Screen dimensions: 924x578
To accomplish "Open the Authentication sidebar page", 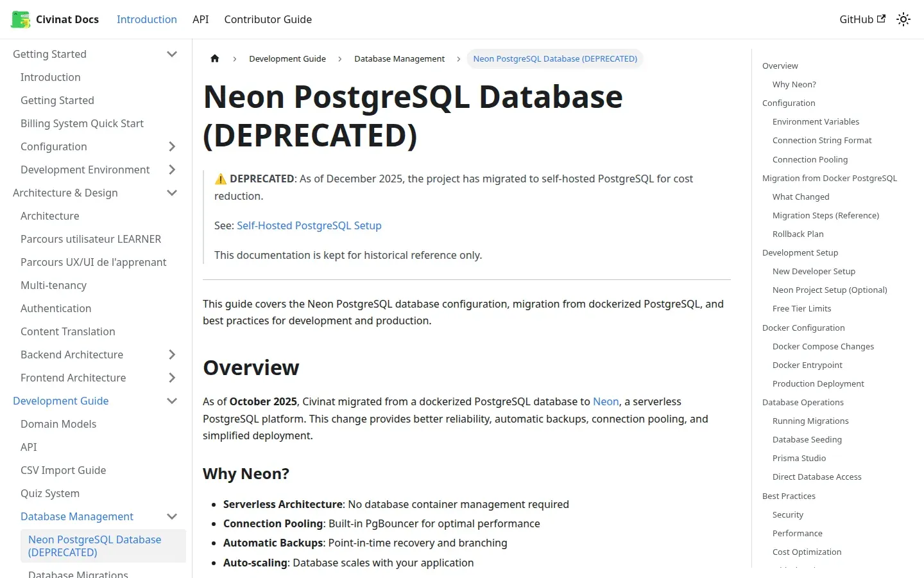I will pyautogui.click(x=56, y=308).
